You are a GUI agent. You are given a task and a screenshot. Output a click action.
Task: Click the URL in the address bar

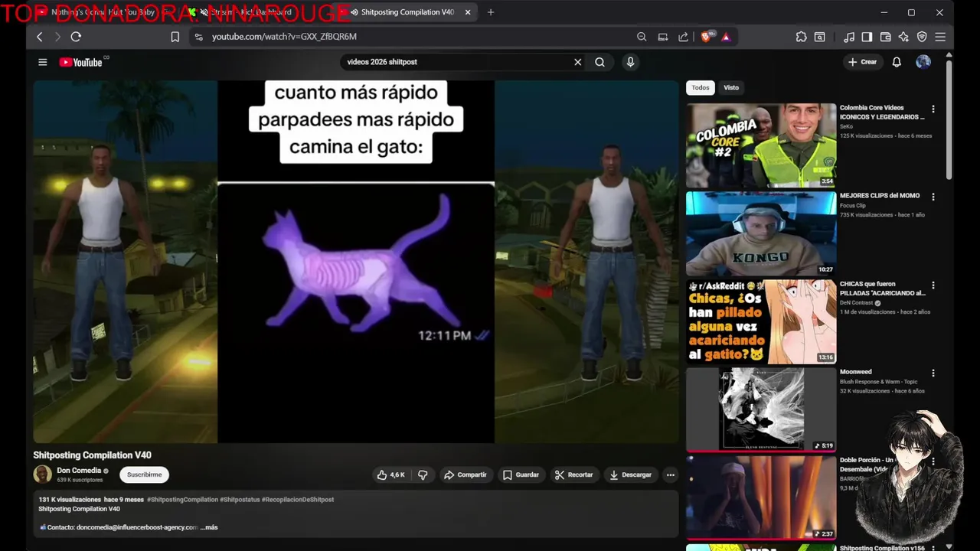284,37
